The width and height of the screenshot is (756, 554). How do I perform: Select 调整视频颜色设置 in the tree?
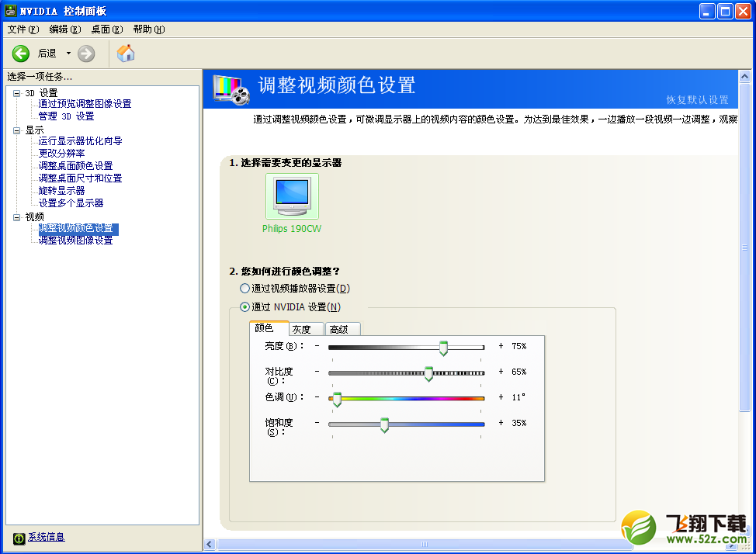[78, 228]
